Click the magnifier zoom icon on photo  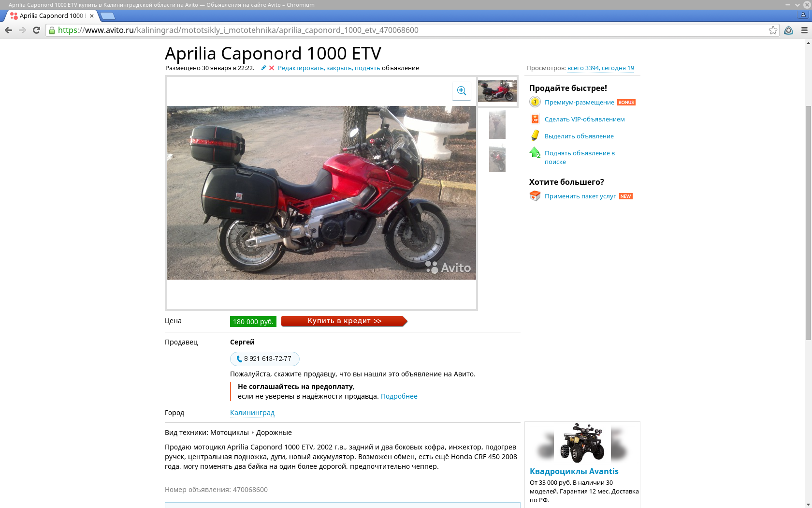coord(462,90)
